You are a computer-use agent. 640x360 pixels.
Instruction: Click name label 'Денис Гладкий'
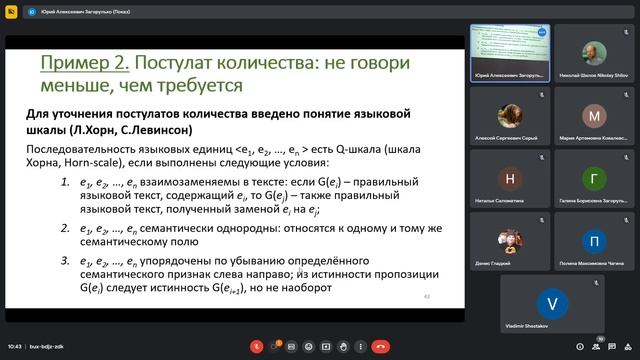coord(492,263)
